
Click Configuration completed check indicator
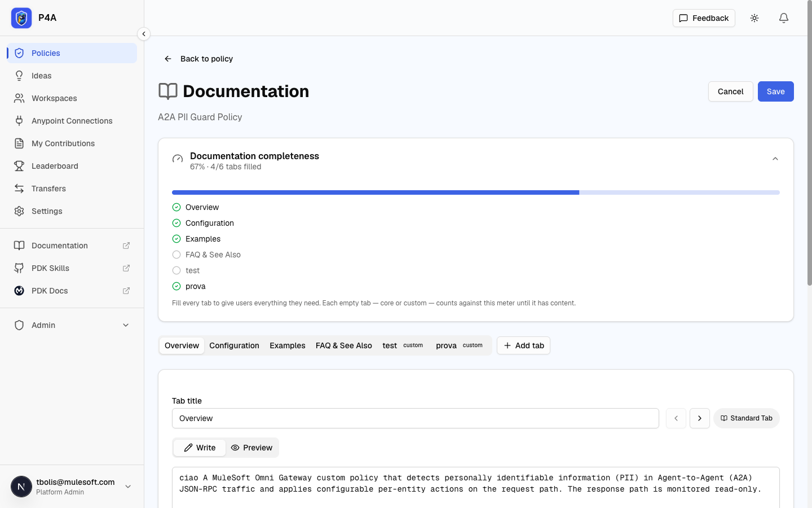[176, 223]
